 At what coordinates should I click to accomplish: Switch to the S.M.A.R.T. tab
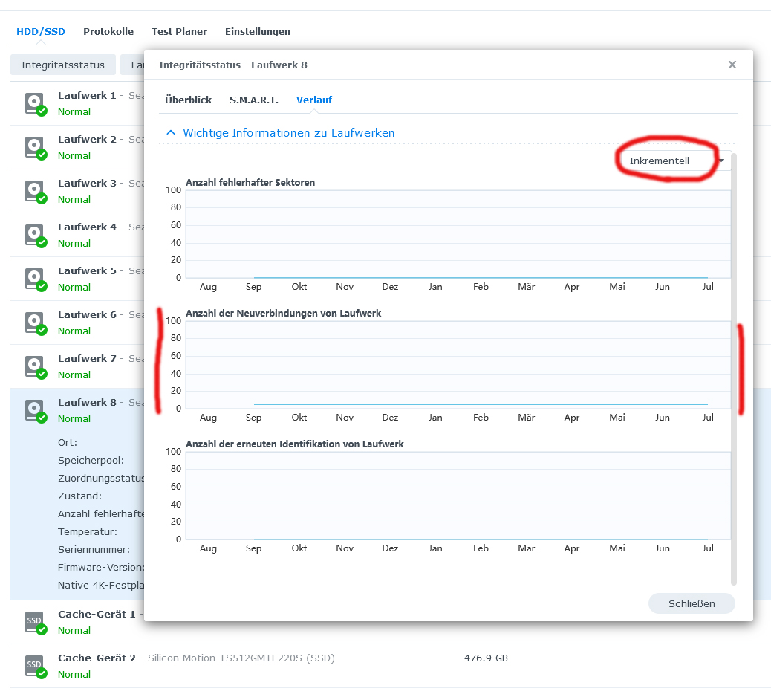(x=254, y=100)
